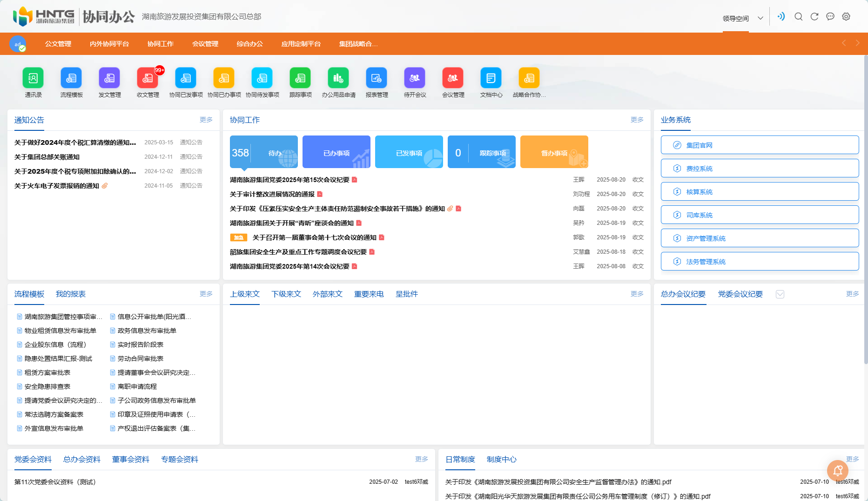Click the floating notification bell button
Screen dimensions: 868x501
coord(838,471)
